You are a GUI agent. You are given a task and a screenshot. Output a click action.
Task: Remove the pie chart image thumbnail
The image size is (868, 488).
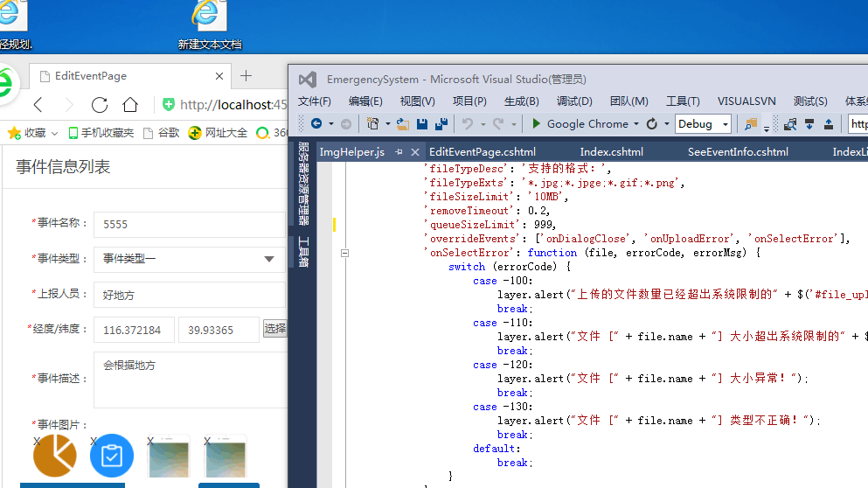[x=37, y=441]
